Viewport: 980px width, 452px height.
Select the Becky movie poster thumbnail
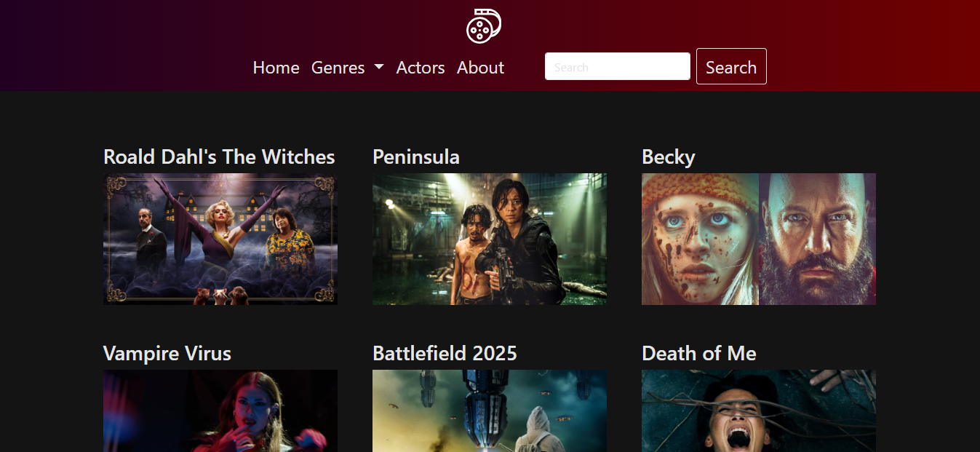point(759,239)
